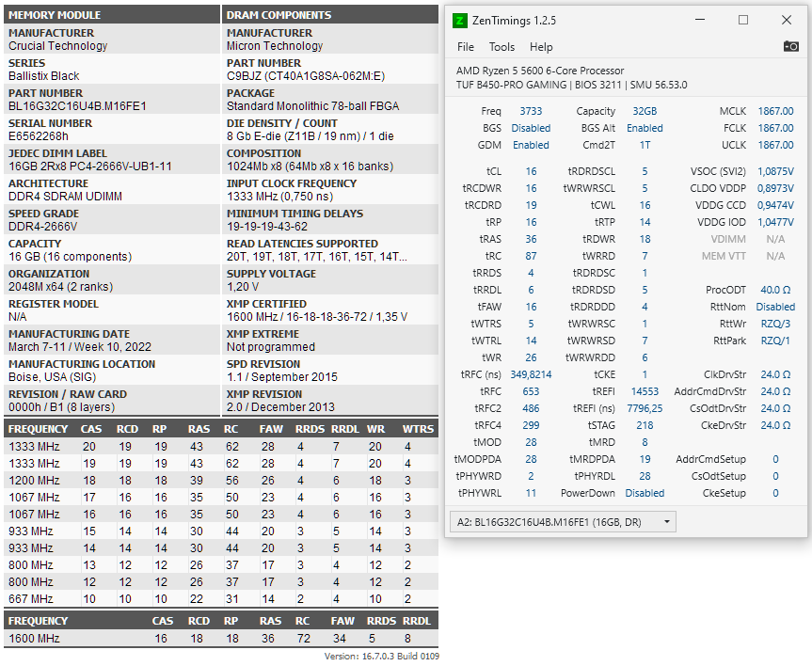The height and width of the screenshot is (666, 812).
Task: Click the tREFI (ns) value 7796,25
Action: click(x=645, y=409)
